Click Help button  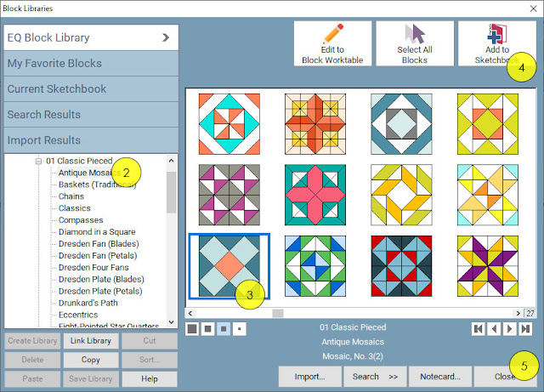point(150,378)
